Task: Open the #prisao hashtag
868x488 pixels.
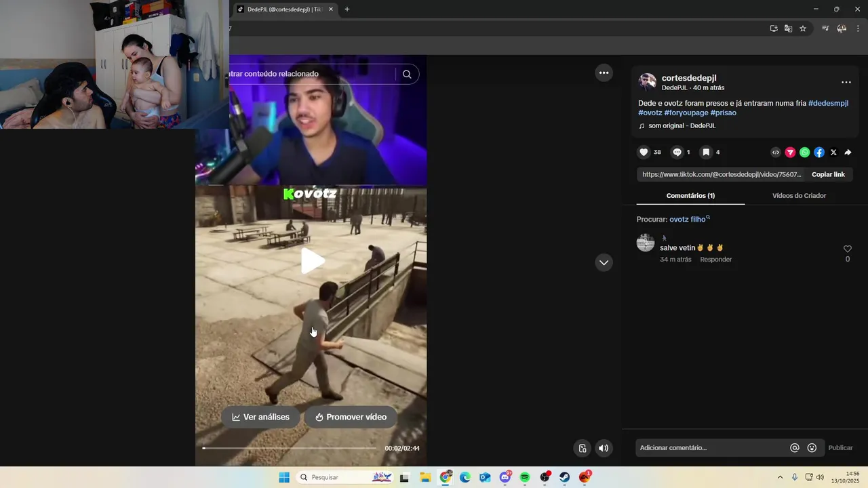Action: pyautogui.click(x=724, y=113)
